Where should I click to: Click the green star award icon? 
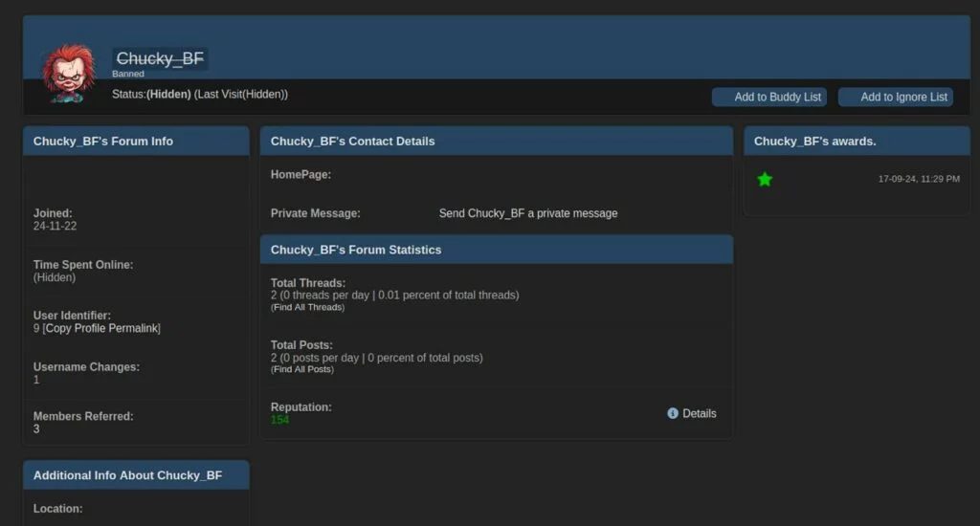click(x=765, y=179)
